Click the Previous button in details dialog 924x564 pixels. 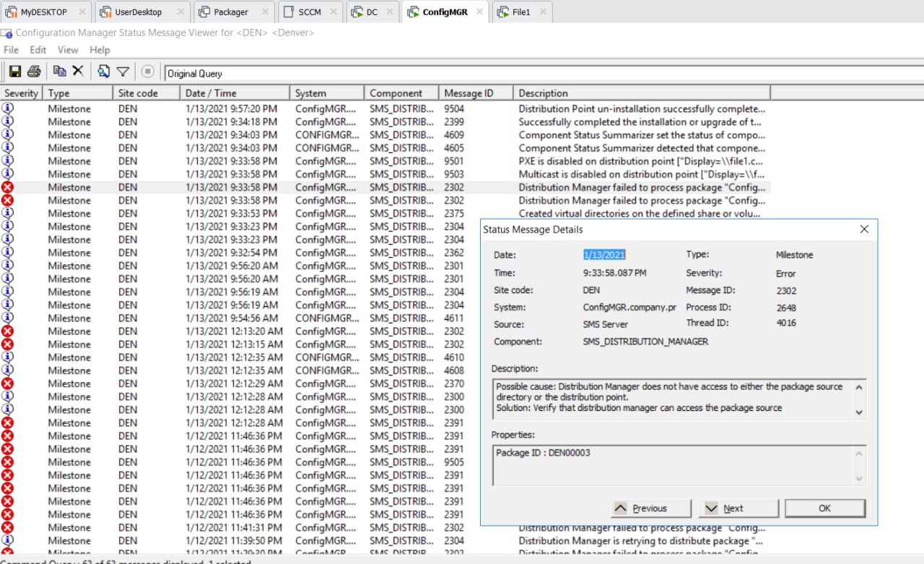pyautogui.click(x=651, y=508)
